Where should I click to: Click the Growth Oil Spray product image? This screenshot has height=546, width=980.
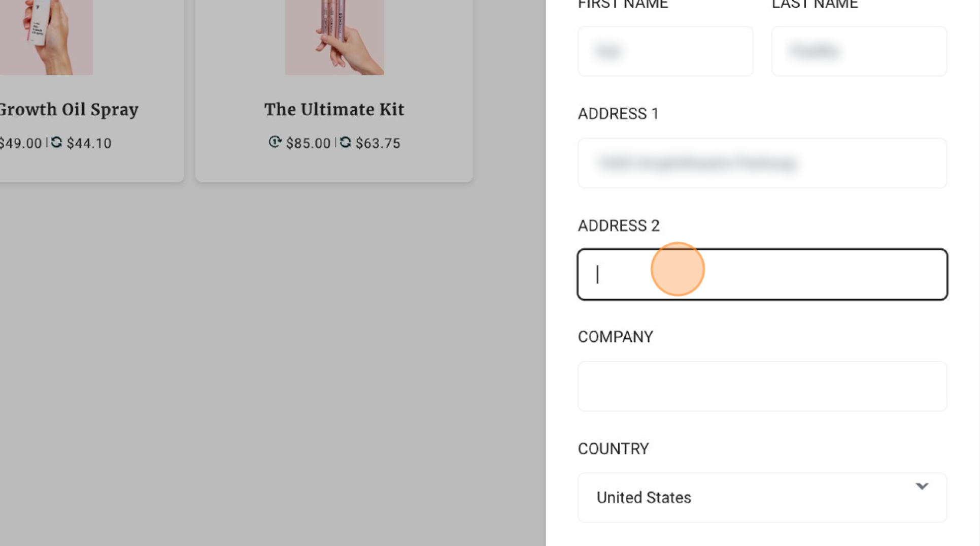click(x=46, y=37)
